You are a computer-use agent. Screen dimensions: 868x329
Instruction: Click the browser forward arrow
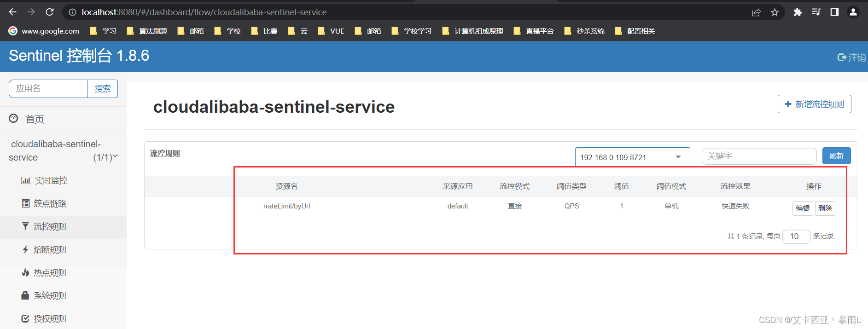pyautogui.click(x=31, y=12)
